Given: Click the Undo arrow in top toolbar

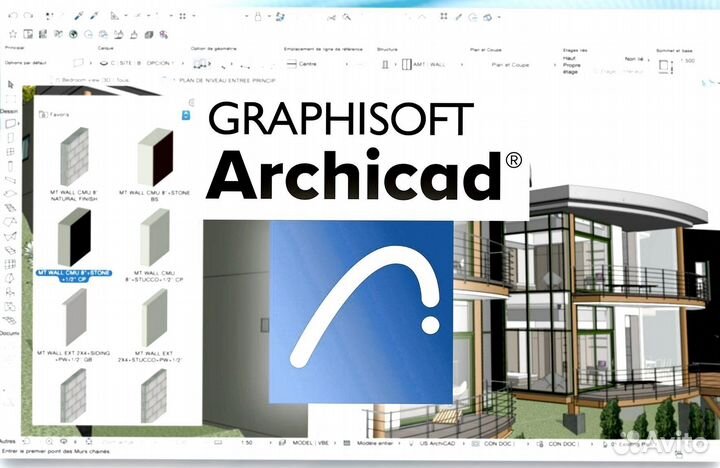Looking at the screenshot, I should click(13, 16).
